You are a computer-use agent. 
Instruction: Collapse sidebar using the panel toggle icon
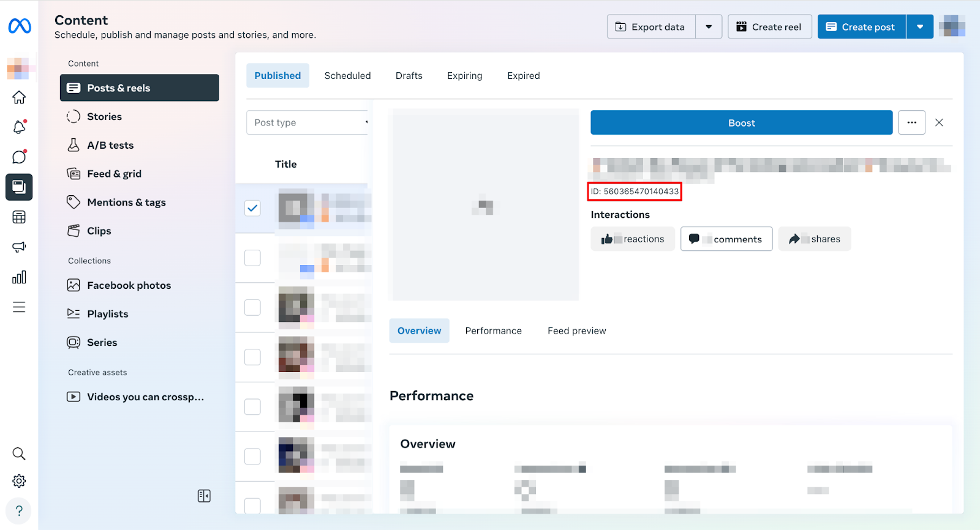tap(204, 496)
